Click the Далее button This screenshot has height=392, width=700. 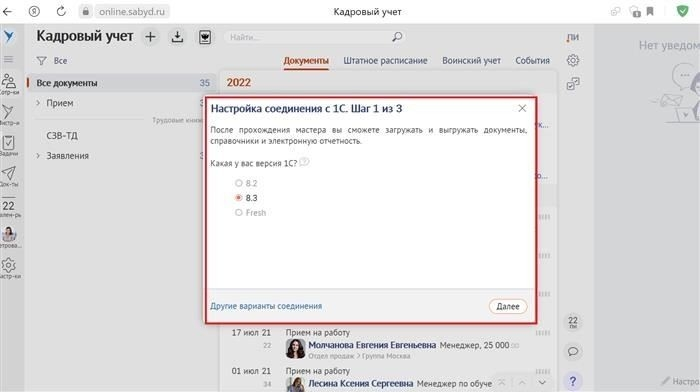pyautogui.click(x=508, y=306)
